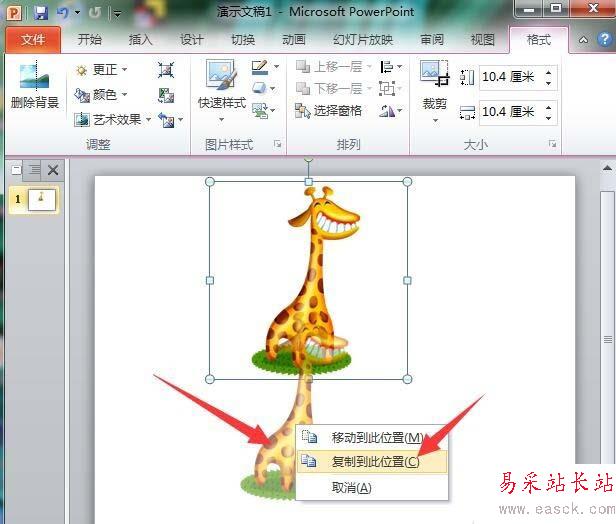616x524 pixels.
Task: Click the Reset Picture icon
Action: pos(166,119)
